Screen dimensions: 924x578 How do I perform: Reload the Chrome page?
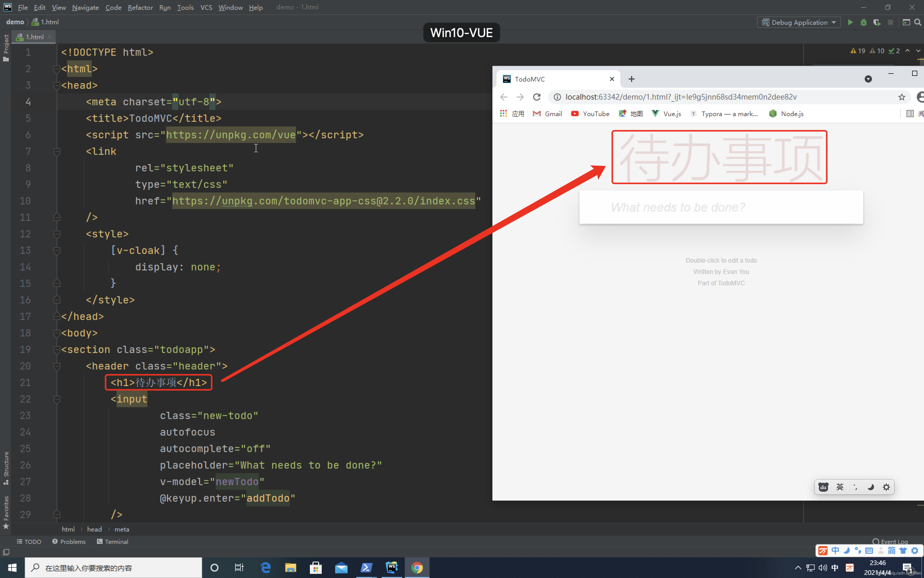tap(537, 97)
